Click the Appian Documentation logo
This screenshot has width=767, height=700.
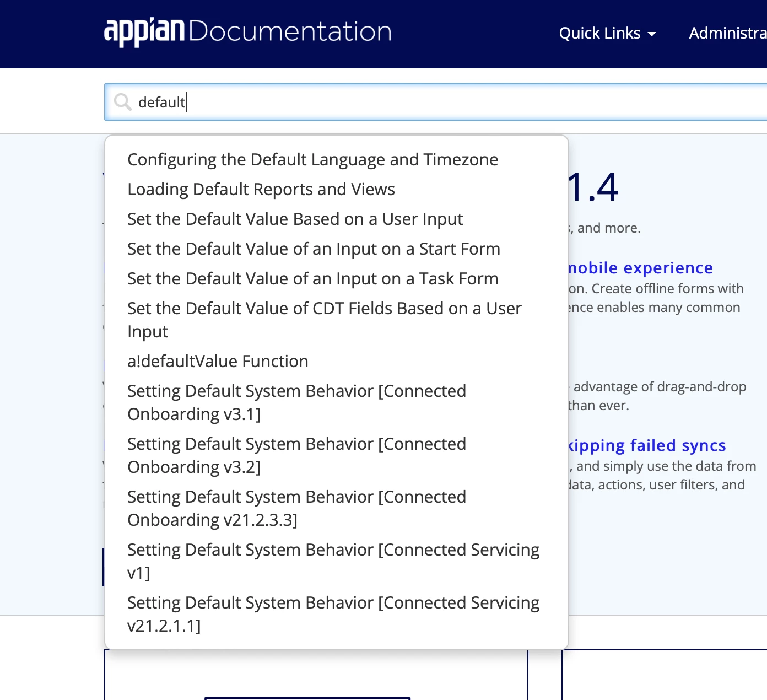(x=248, y=32)
